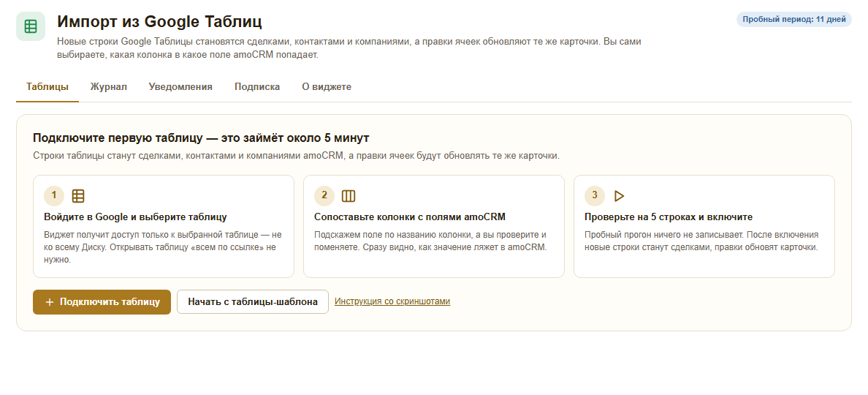Click the step number 1 circle

[54, 195]
